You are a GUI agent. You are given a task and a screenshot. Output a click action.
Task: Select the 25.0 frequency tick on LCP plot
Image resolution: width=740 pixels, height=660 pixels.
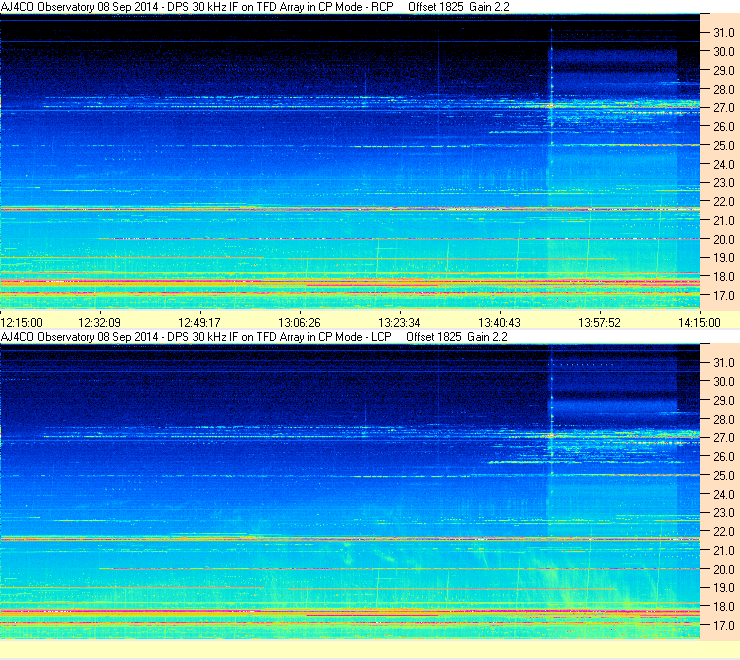723,476
